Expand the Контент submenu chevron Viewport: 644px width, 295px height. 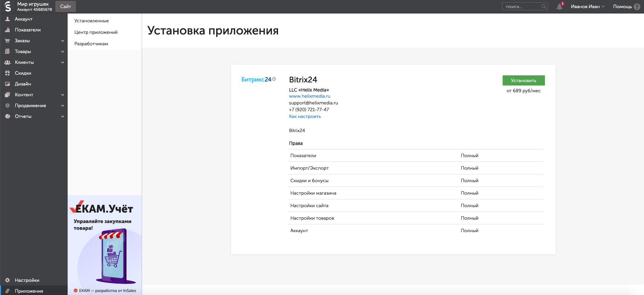[63, 95]
